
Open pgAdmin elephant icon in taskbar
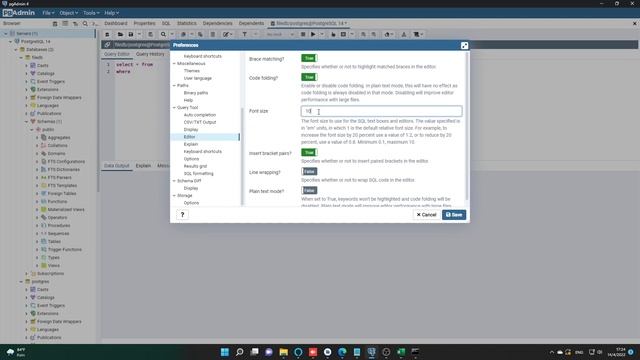(371, 352)
